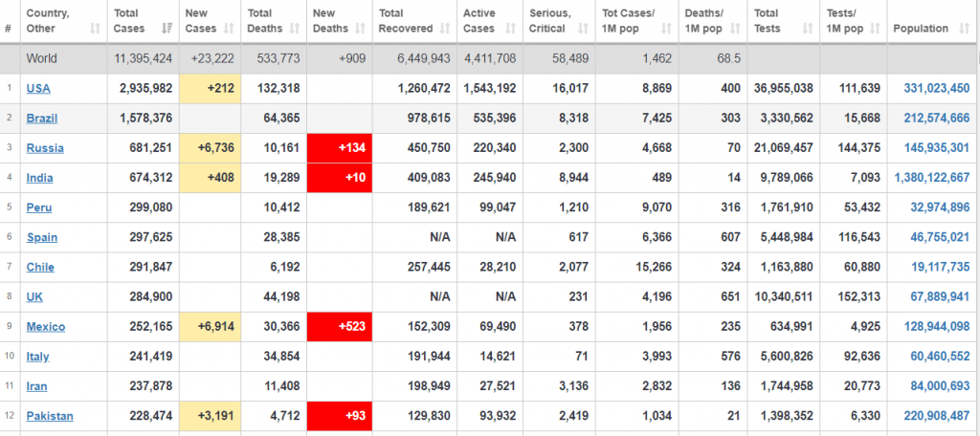Click the World row label

coord(41,58)
